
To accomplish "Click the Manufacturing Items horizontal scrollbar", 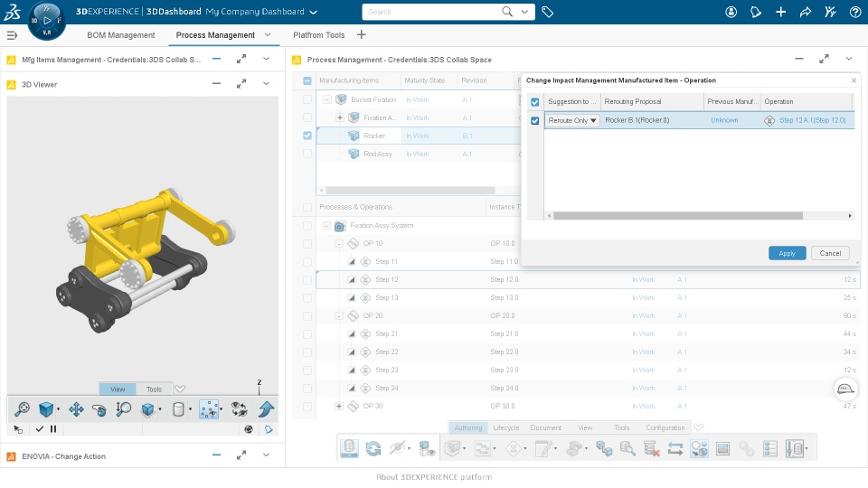I will pyautogui.click(x=410, y=191).
